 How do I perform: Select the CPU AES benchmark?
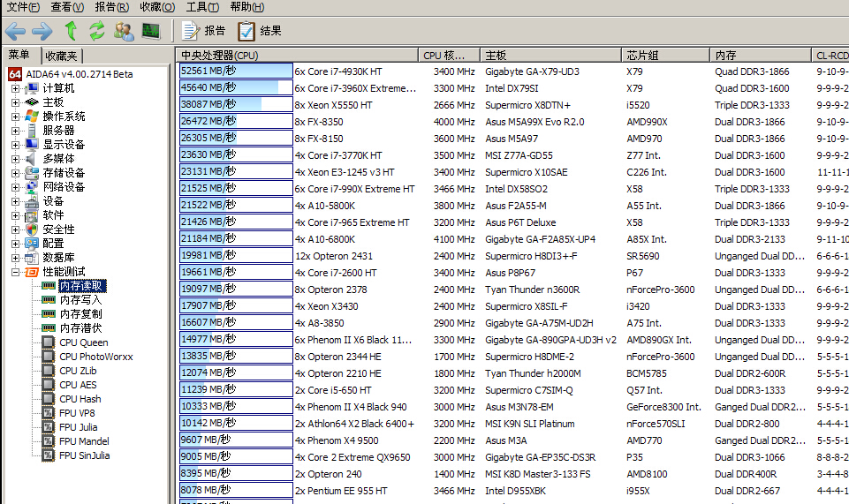(78, 385)
